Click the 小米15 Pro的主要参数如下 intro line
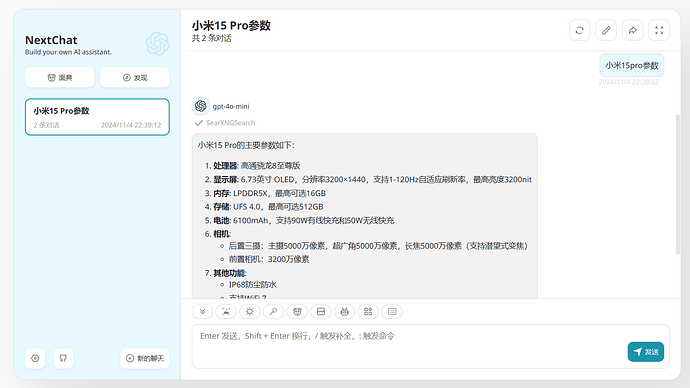Screen dimensions: 690x388 click(246, 145)
